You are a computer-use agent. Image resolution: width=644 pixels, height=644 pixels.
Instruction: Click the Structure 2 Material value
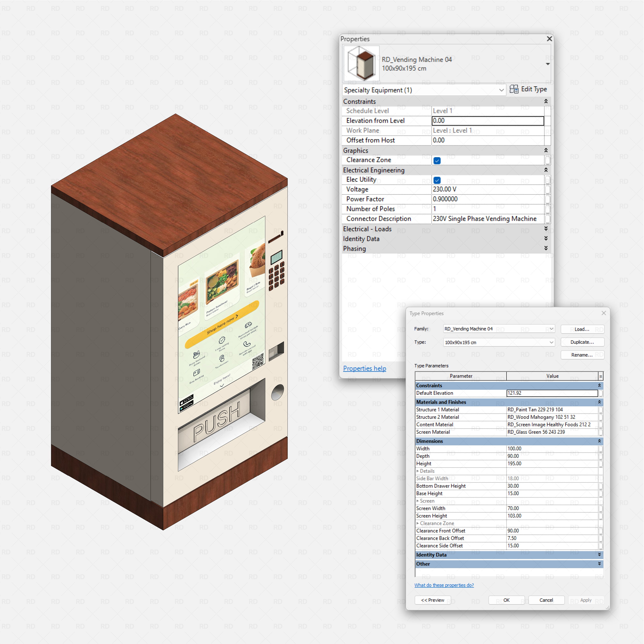pos(552,417)
